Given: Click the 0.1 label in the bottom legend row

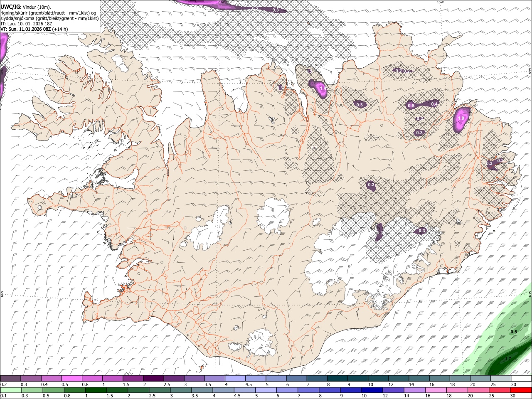Looking at the screenshot, I should coord(3,396).
